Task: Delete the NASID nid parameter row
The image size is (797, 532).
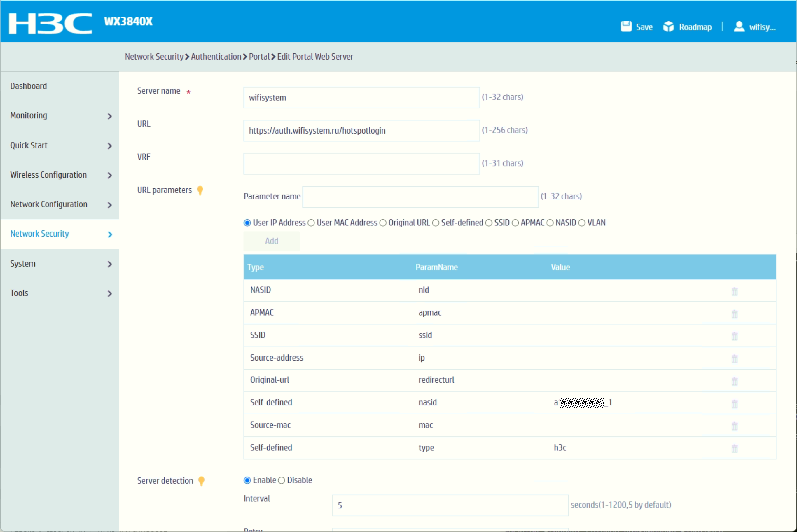Action: point(734,291)
